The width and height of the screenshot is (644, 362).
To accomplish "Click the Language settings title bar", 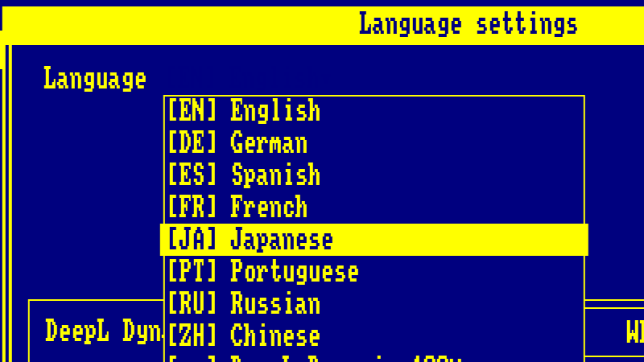I will tap(469, 24).
